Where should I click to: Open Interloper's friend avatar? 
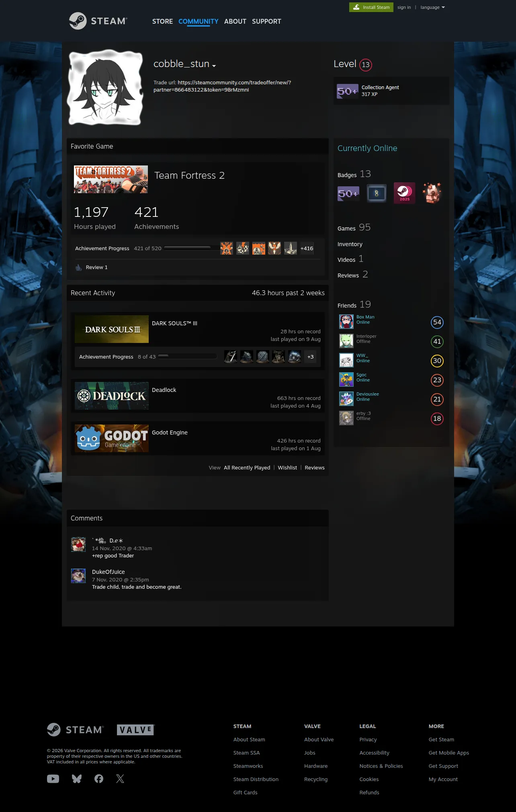tap(346, 341)
